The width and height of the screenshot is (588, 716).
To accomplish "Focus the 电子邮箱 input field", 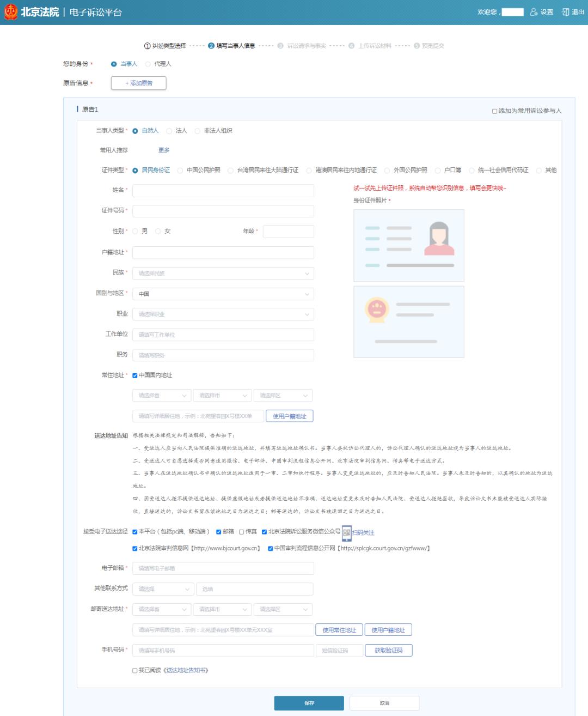I will pos(223,569).
